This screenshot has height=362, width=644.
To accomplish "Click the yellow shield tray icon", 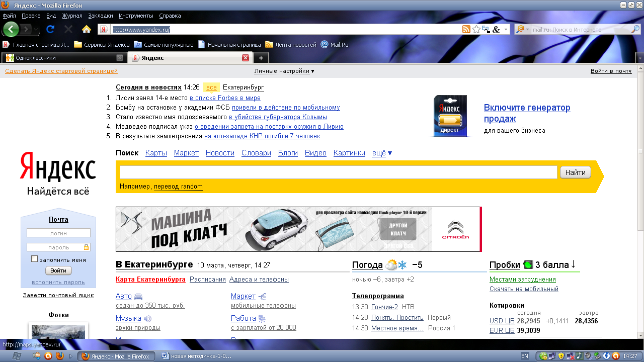I will pyautogui.click(x=560, y=356).
